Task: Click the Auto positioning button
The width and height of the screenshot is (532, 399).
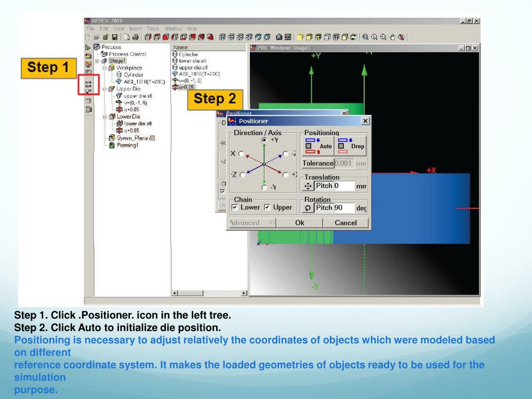Action: [x=318, y=146]
